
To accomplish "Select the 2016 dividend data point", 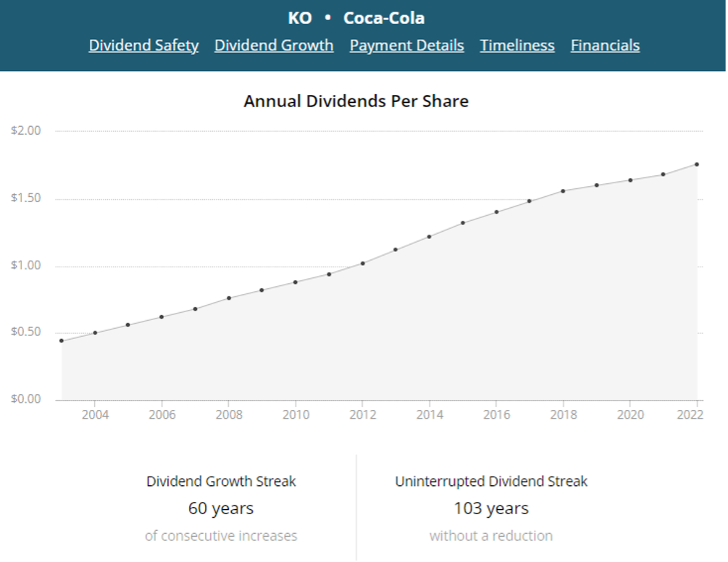I will tap(496, 212).
